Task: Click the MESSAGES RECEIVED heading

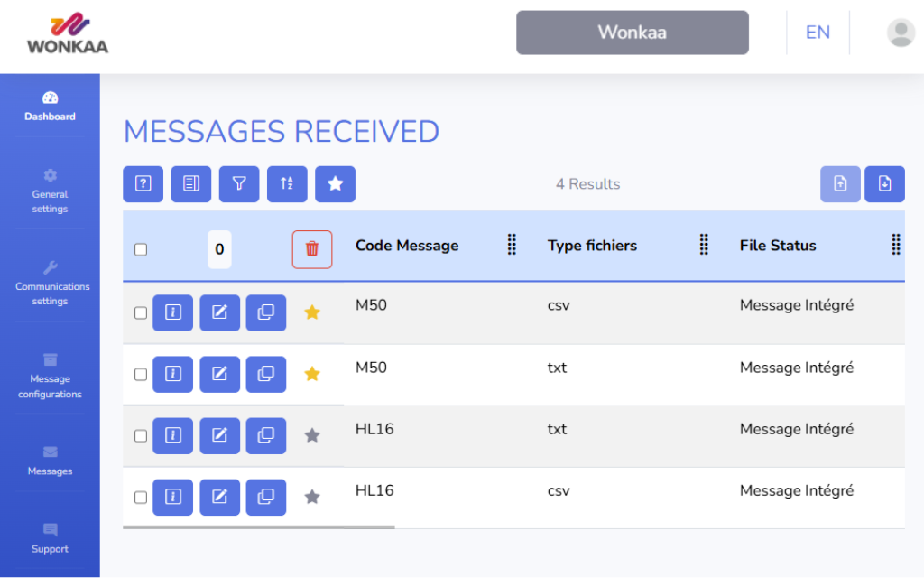Action: coord(282,131)
